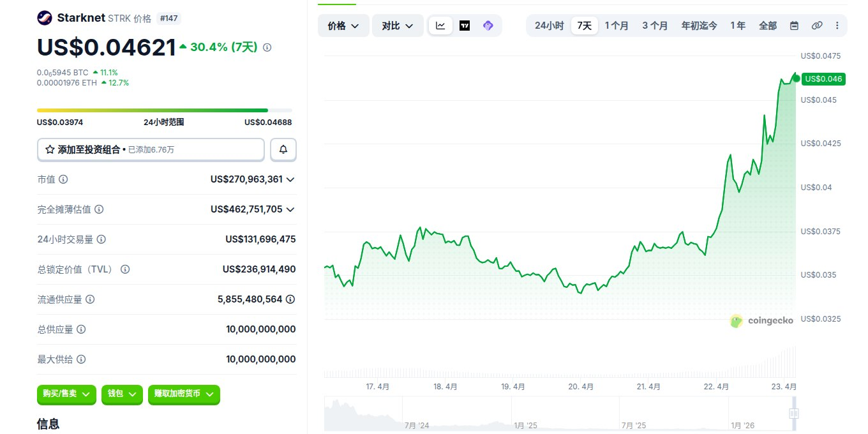The width and height of the screenshot is (868, 434).
Task: Click the US$0.04688 range high value
Action: point(268,122)
